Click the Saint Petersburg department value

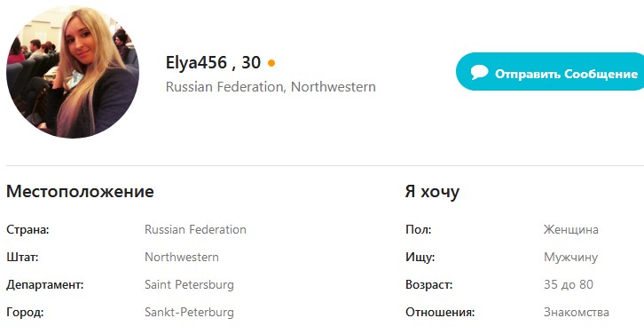189,284
